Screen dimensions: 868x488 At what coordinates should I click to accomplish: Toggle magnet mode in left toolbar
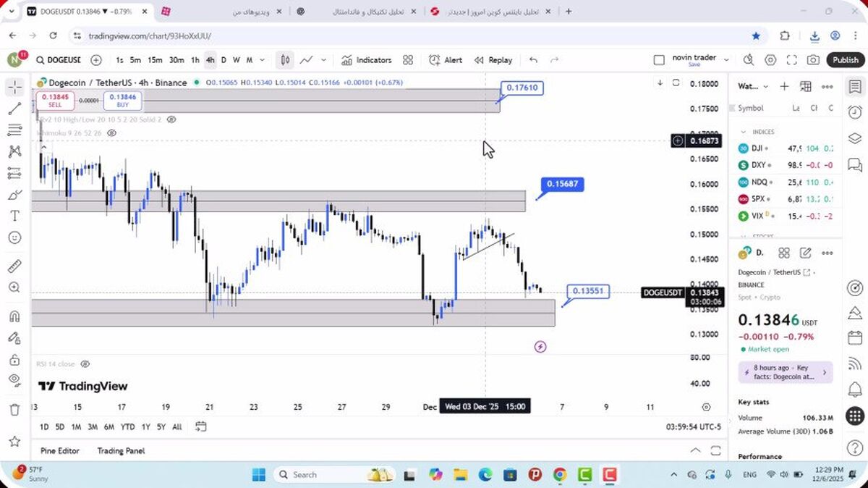[14, 316]
